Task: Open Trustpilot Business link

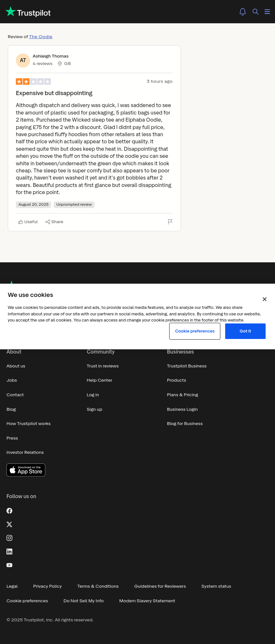Action: (187, 366)
